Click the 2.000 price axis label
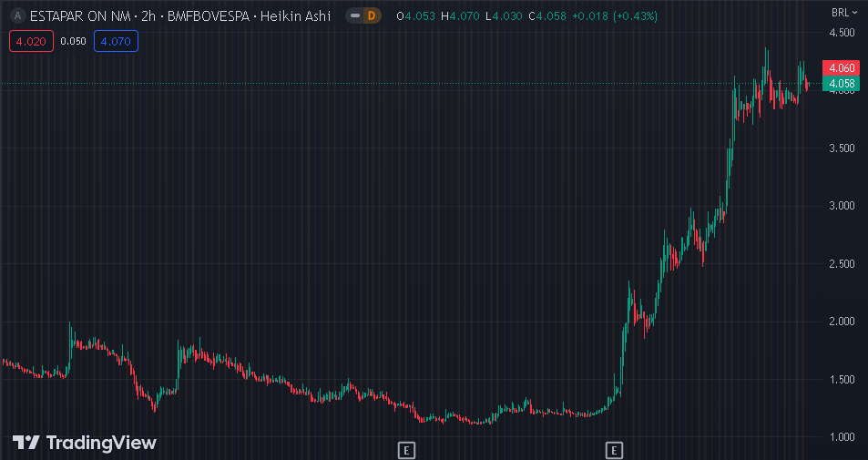Image resolution: width=868 pixels, height=460 pixels. pos(842,322)
